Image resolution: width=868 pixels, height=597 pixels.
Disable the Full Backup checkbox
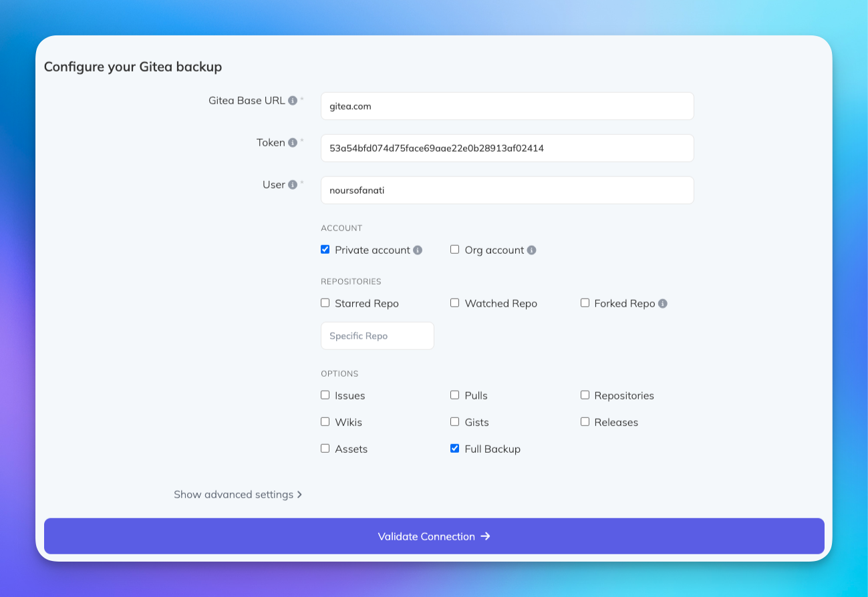point(454,448)
